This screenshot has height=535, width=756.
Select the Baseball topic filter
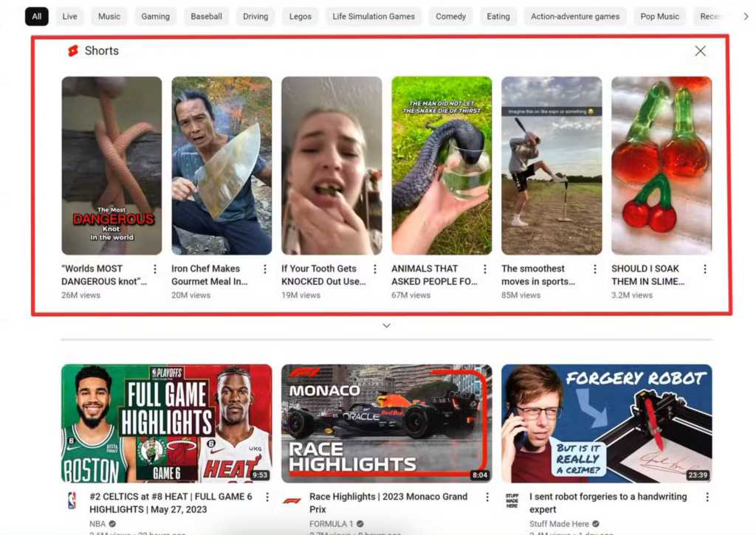pyautogui.click(x=206, y=15)
